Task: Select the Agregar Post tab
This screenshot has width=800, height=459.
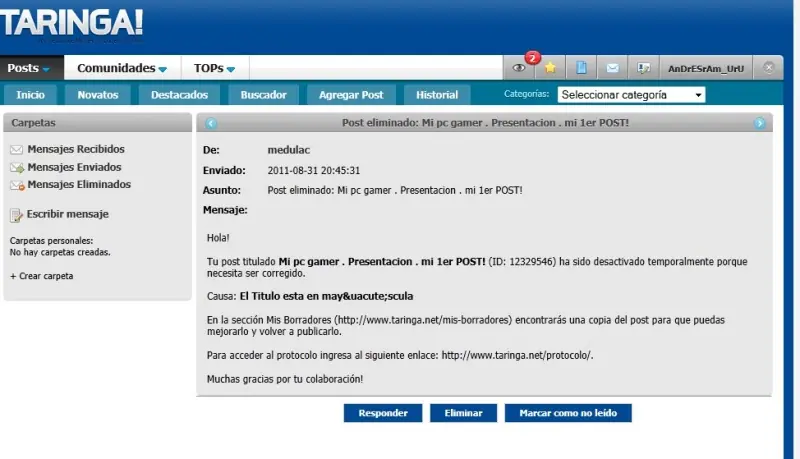Action: click(351, 95)
